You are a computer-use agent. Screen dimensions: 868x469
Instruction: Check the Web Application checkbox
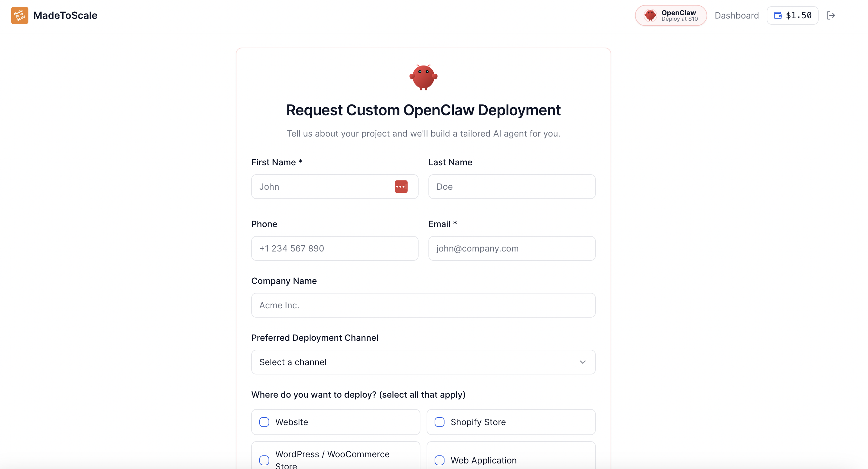point(439,460)
